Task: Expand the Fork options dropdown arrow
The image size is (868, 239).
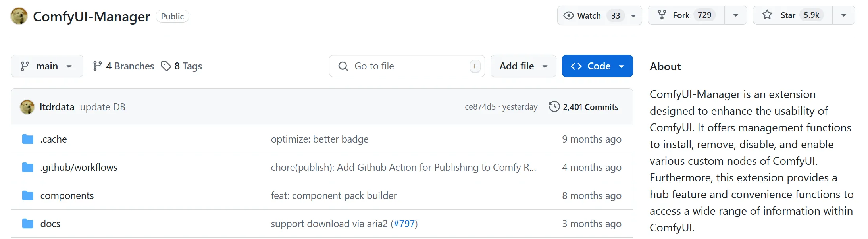Action: click(x=735, y=15)
